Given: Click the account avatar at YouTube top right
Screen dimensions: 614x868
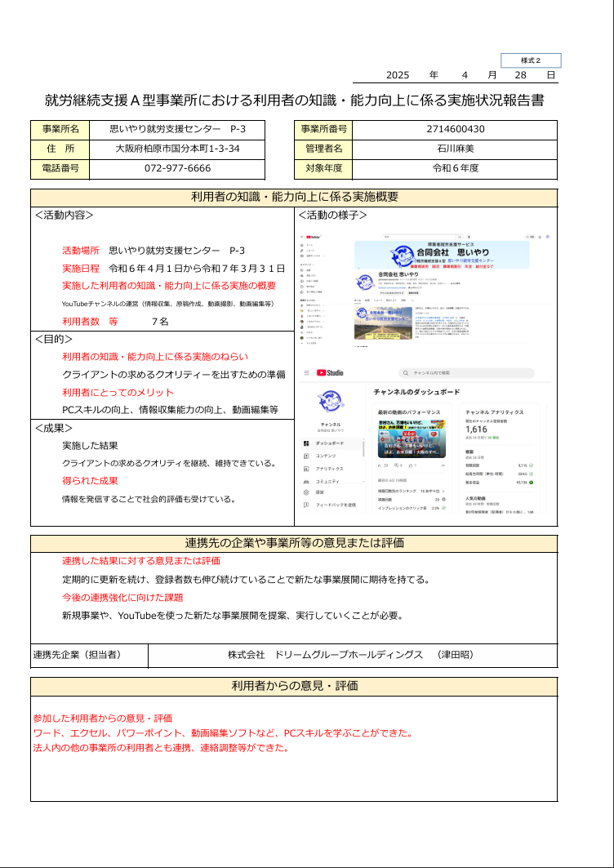Looking at the screenshot, I should (548, 236).
